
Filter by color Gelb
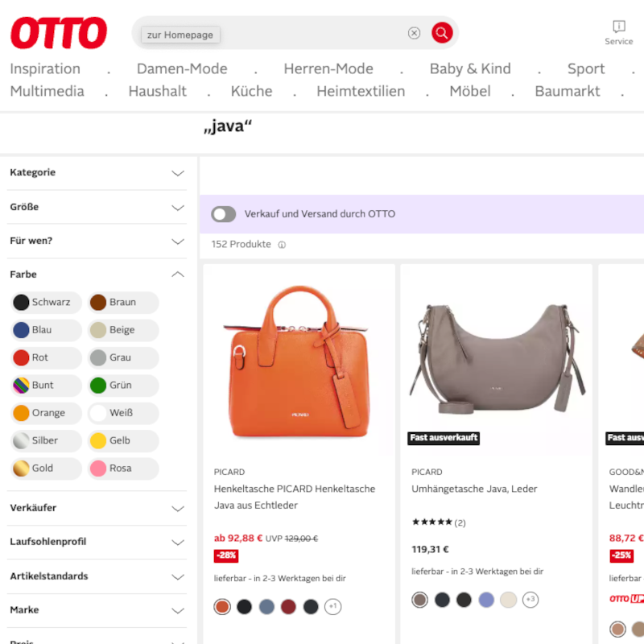point(123,440)
